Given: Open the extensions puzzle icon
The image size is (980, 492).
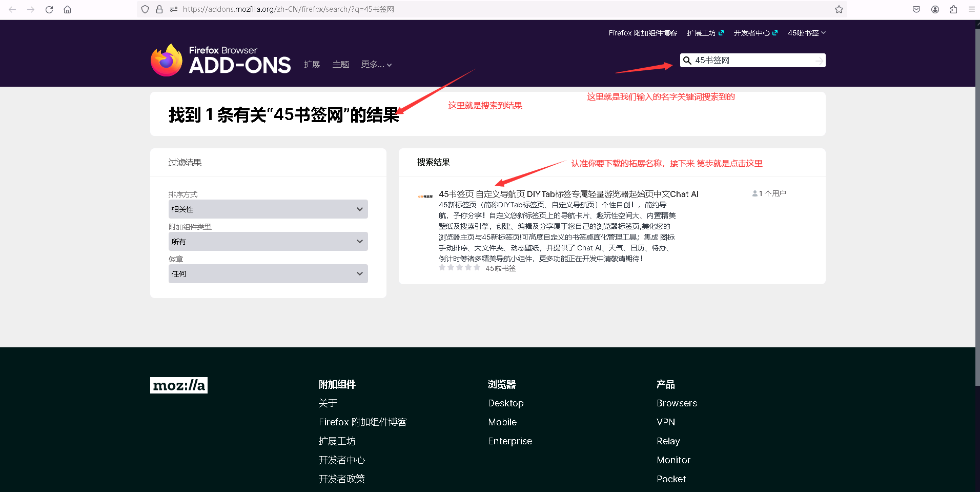Looking at the screenshot, I should [953, 9].
